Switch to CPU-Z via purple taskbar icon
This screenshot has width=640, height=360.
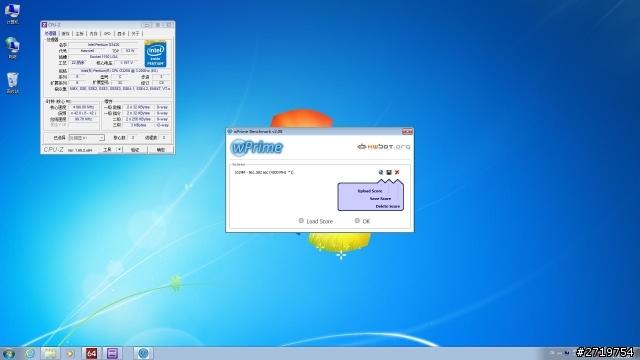click(x=112, y=353)
